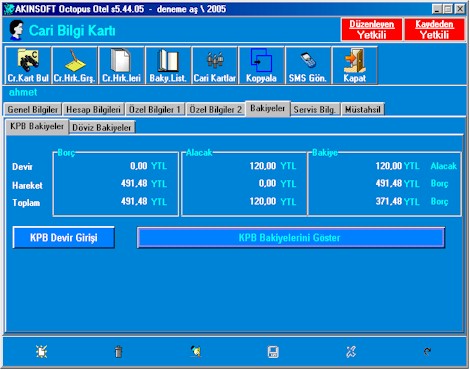Select the KPB Bakiyeler sub-tab

pyautogui.click(x=37, y=126)
